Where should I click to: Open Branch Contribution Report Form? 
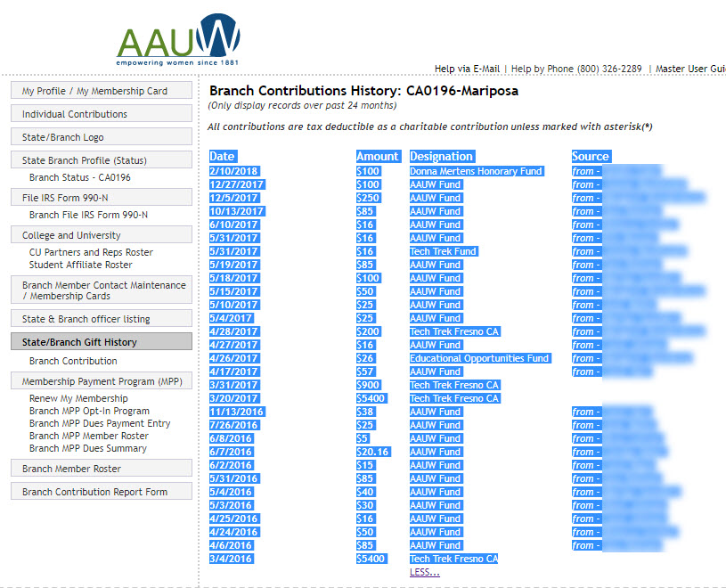(102, 492)
